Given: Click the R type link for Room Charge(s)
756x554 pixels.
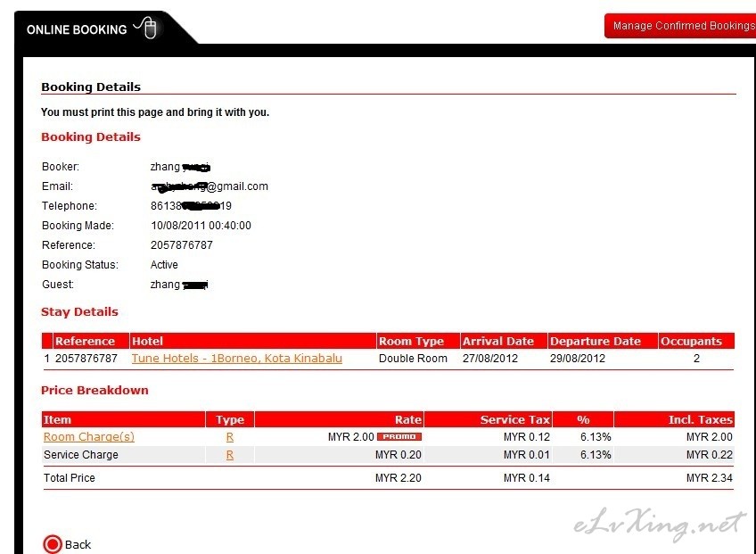Looking at the screenshot, I should click(229, 437).
